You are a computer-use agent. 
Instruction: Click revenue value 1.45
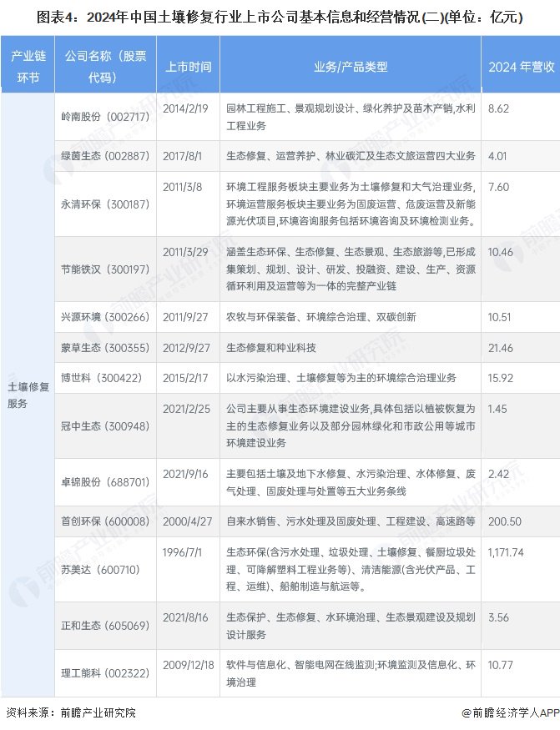tap(497, 409)
